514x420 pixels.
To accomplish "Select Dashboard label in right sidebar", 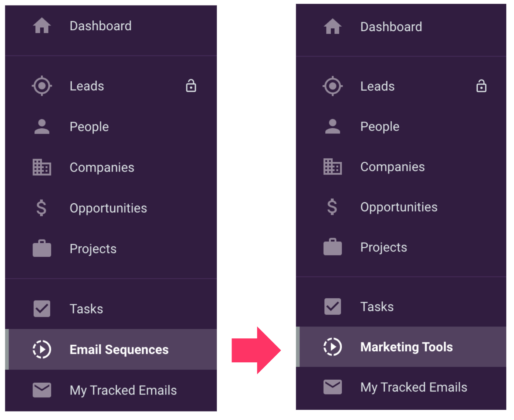I will [x=391, y=27].
